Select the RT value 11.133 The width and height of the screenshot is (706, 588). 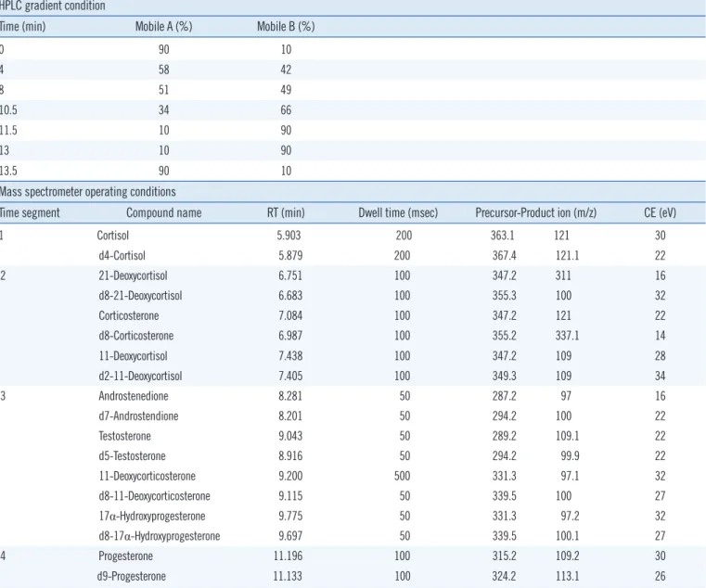click(x=288, y=576)
